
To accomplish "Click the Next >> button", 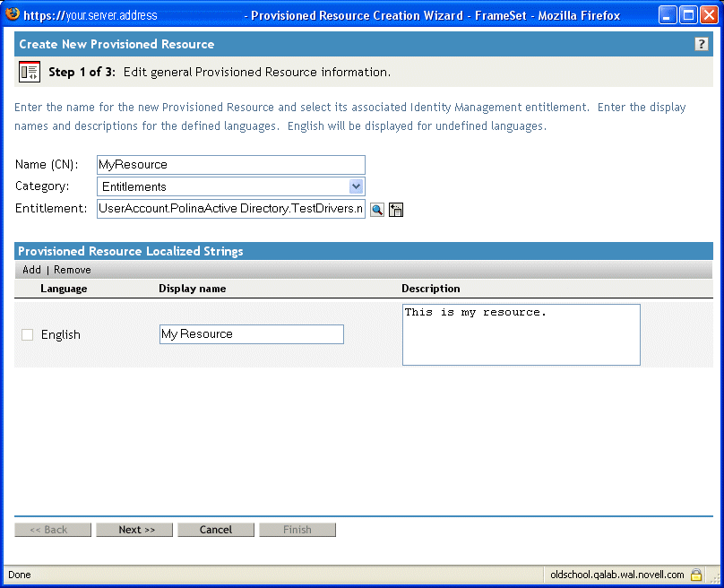I will click(134, 530).
